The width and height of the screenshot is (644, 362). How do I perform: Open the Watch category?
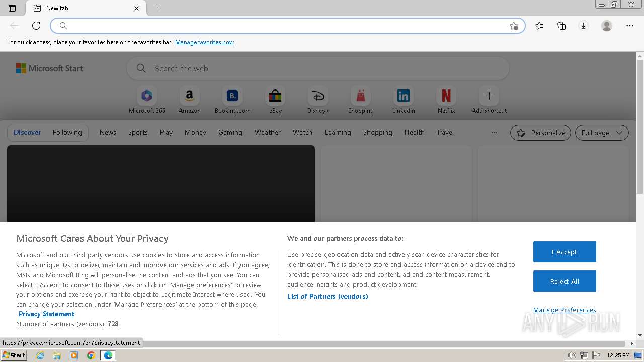(302, 132)
